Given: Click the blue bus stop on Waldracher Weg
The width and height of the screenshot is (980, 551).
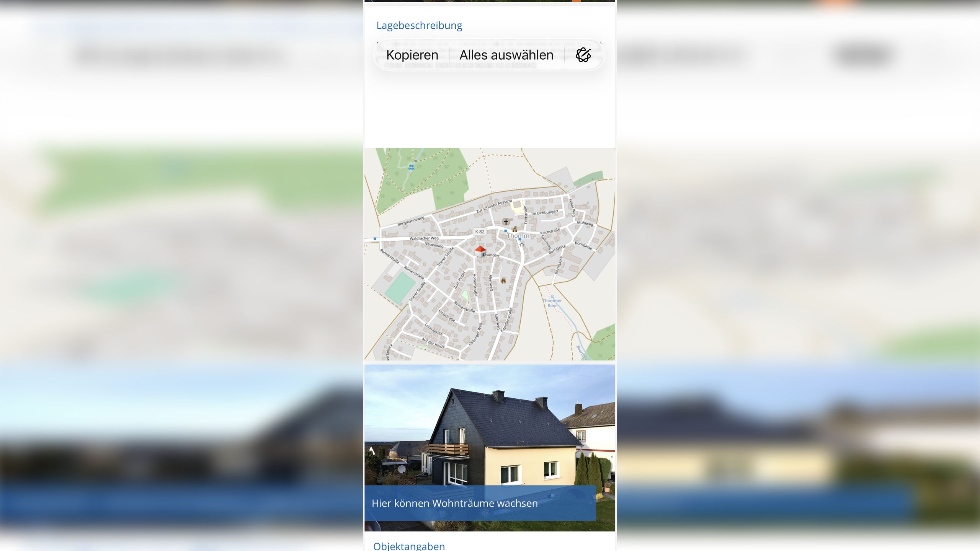Looking at the screenshot, I should pyautogui.click(x=375, y=239).
